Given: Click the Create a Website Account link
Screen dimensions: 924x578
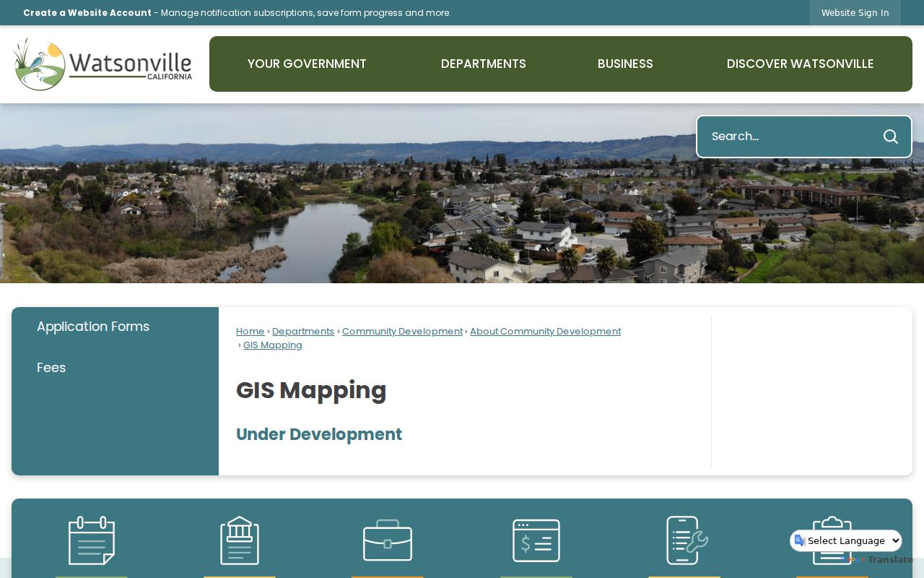Looking at the screenshot, I should (x=87, y=13).
